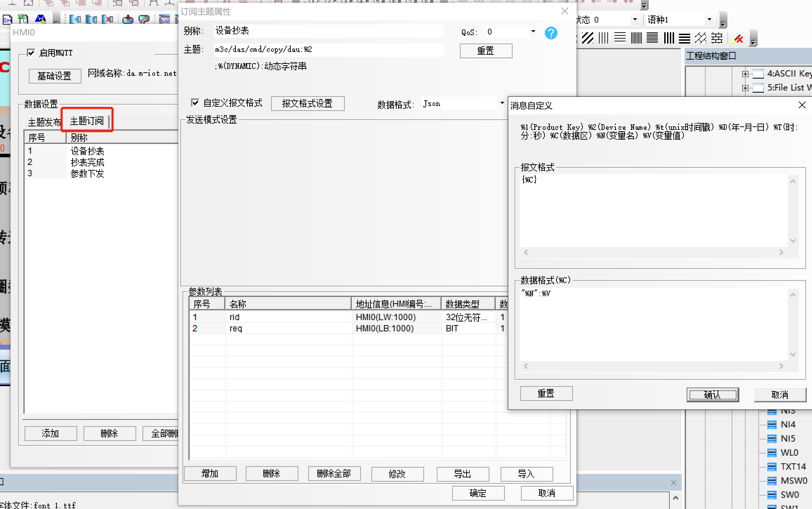Click the 导入 button
Screen dimensions: 812x509
click(x=527, y=474)
